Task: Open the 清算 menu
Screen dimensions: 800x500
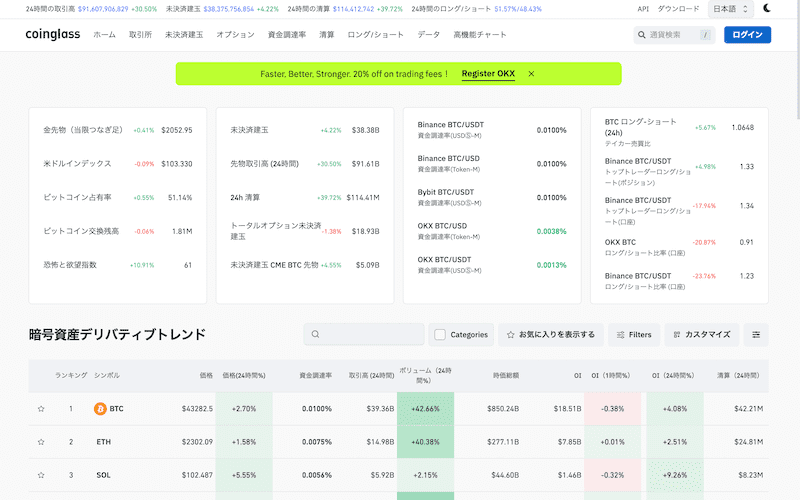Action: click(x=327, y=35)
